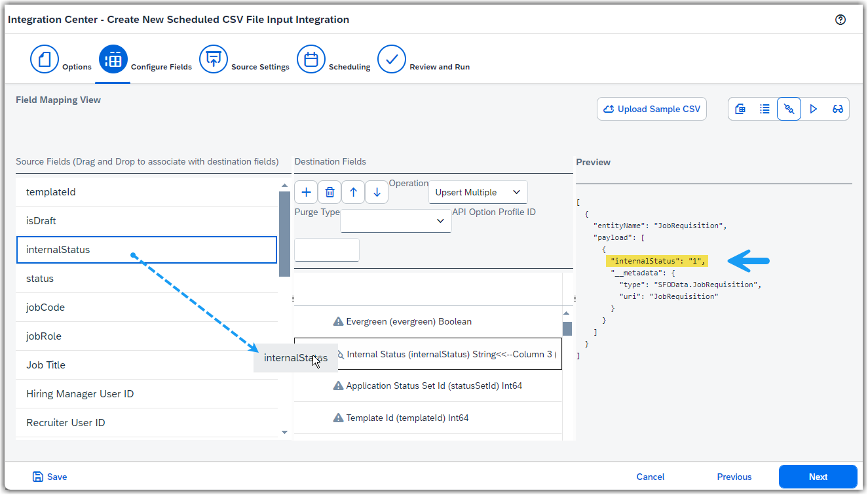Screen dimensions: 868x495
Task: Move destination field down with arrow icon
Action: click(x=377, y=192)
